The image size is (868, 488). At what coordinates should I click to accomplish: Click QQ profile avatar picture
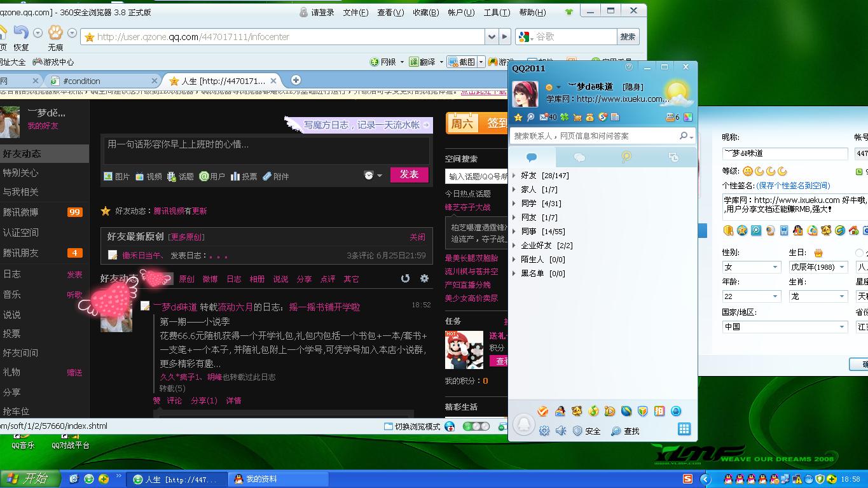[525, 94]
